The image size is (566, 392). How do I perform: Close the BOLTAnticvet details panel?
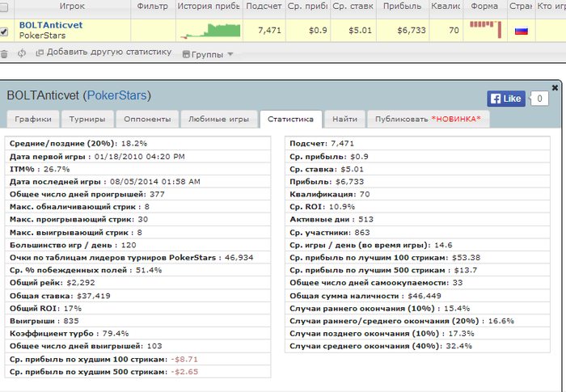[x=555, y=87]
